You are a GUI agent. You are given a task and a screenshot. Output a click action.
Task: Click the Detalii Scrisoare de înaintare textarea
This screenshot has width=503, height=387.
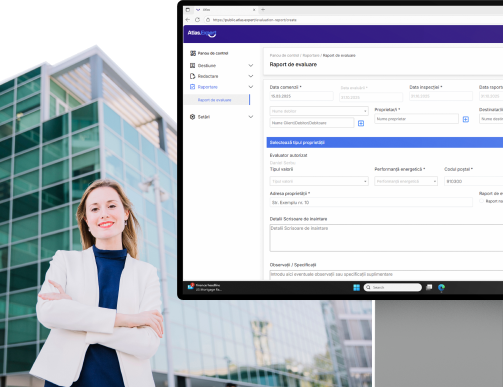click(x=386, y=238)
